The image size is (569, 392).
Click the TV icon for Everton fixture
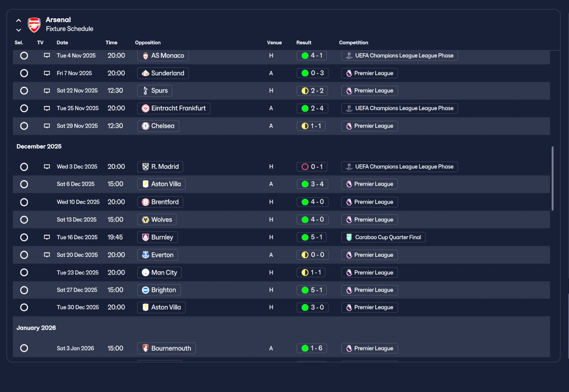tap(47, 255)
